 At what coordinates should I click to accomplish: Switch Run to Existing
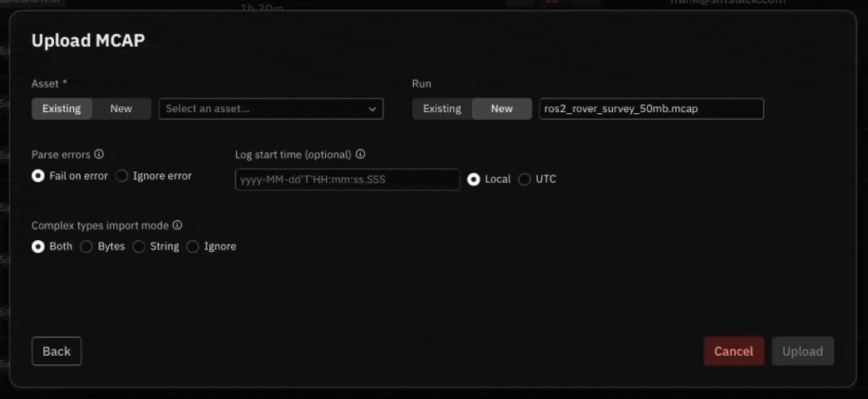point(442,109)
